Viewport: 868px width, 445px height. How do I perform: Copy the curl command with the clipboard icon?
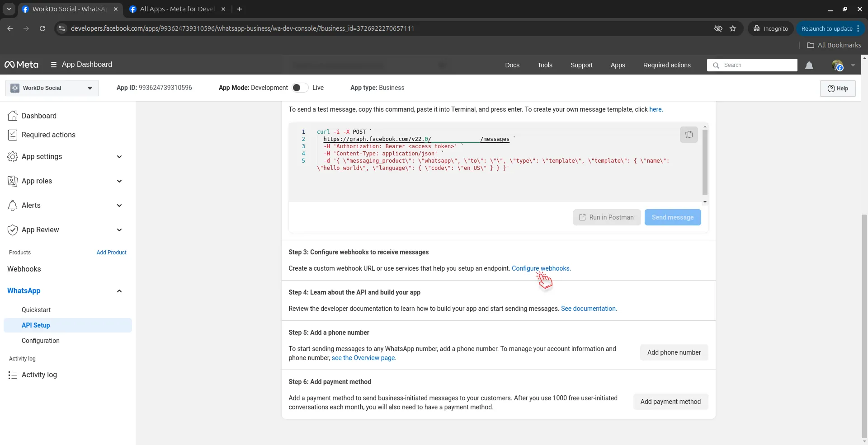coord(689,135)
